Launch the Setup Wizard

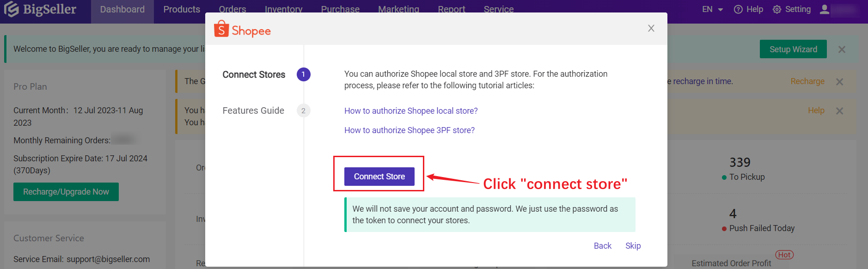(x=793, y=49)
